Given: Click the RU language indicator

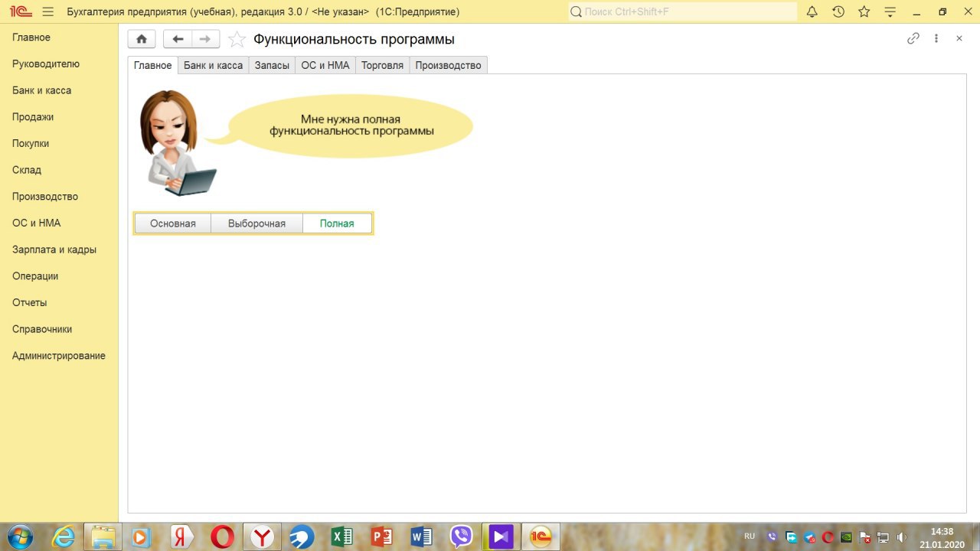Looking at the screenshot, I should [750, 536].
